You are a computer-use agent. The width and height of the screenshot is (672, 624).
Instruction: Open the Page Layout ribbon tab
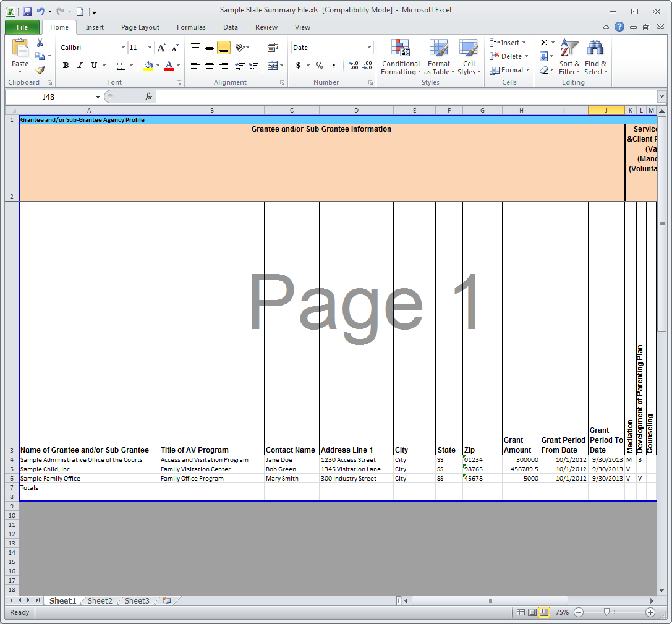(x=140, y=27)
